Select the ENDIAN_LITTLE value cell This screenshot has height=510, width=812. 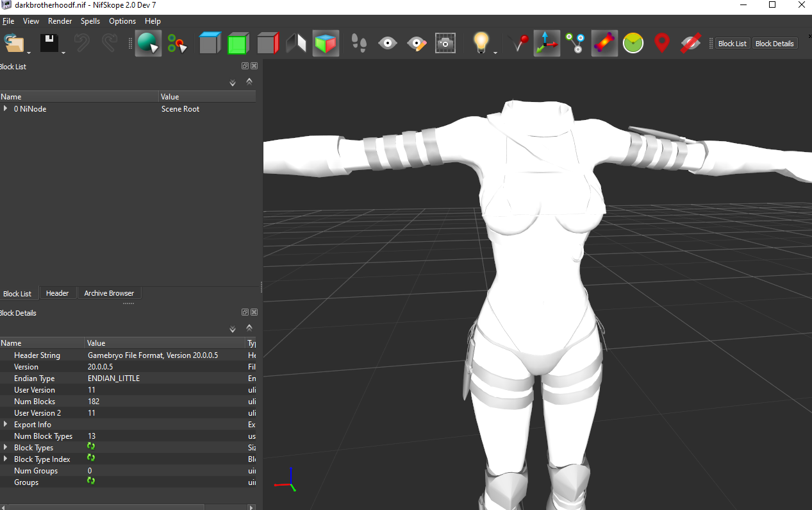coord(165,378)
